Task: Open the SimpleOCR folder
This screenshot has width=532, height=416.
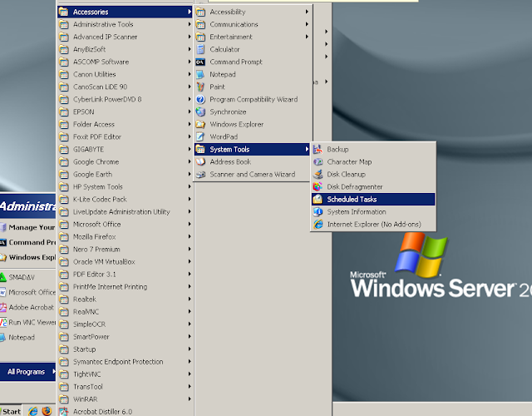Action: pos(125,324)
